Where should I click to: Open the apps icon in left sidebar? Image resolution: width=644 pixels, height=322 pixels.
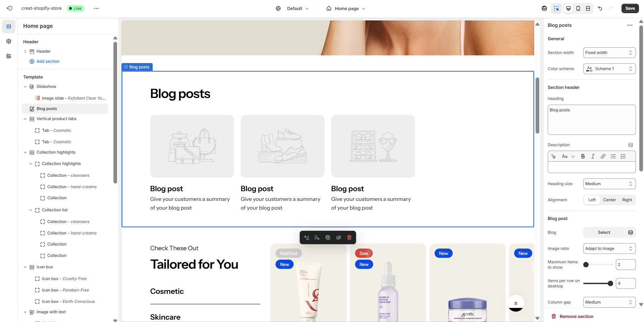coord(9,56)
